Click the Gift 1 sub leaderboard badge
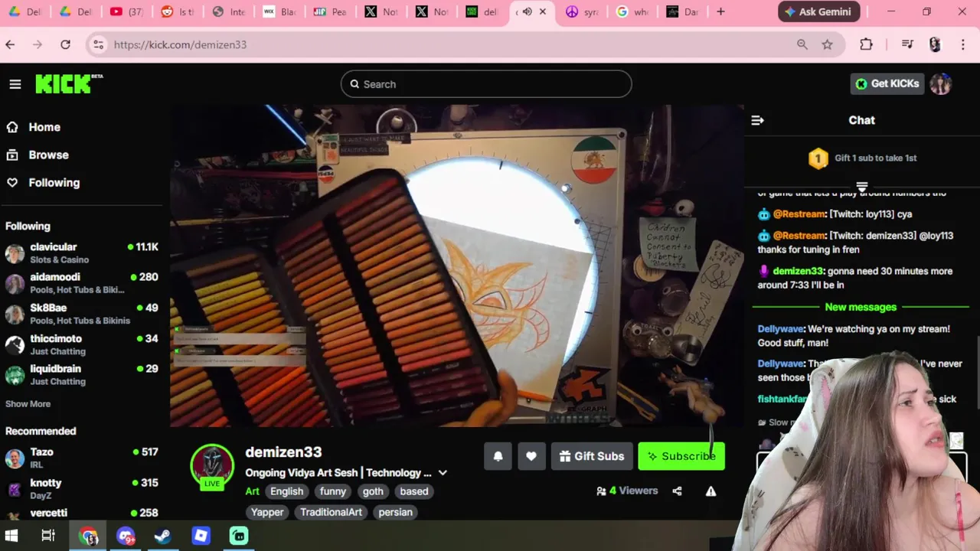This screenshot has height=551, width=980. coord(818,158)
